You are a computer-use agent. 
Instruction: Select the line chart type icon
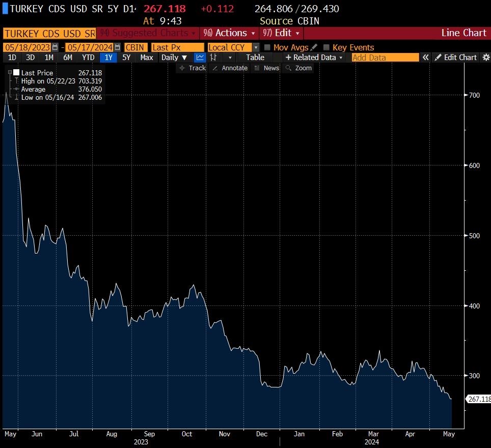(x=200, y=58)
